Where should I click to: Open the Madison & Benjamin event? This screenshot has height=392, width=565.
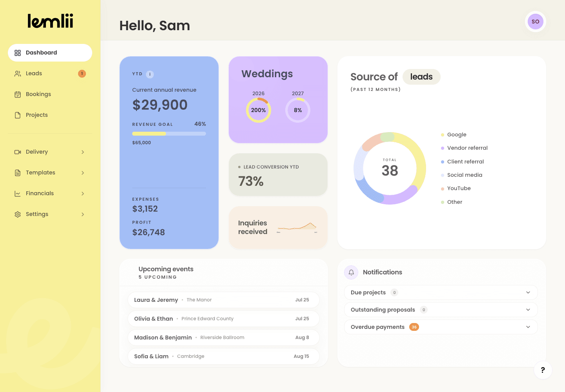[x=224, y=338]
